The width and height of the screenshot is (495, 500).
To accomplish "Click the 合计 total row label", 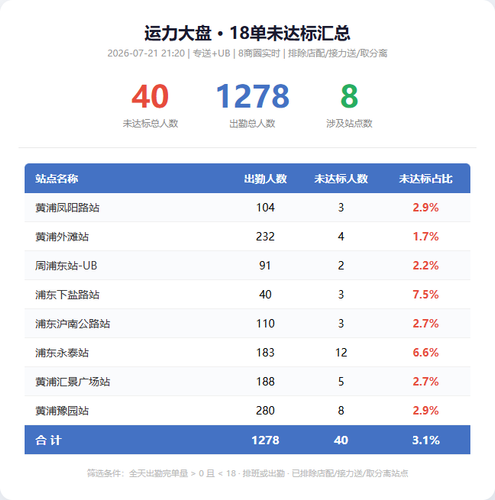I will (x=48, y=440).
